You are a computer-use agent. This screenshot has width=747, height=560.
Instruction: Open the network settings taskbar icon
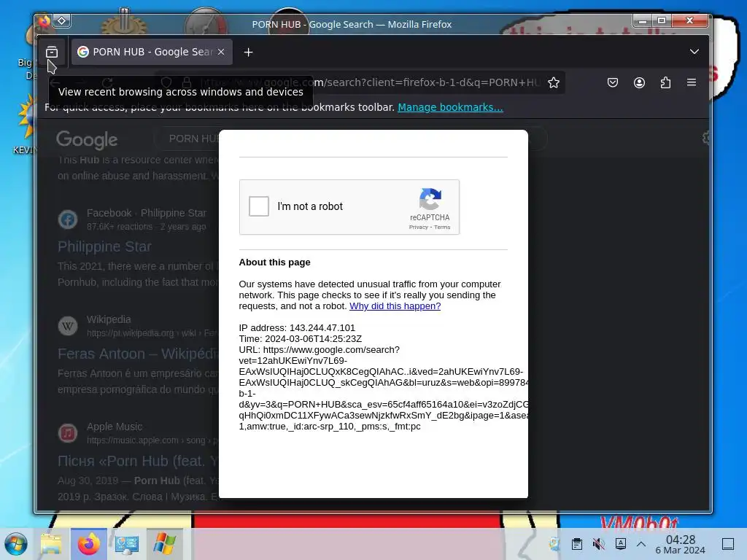(126, 544)
